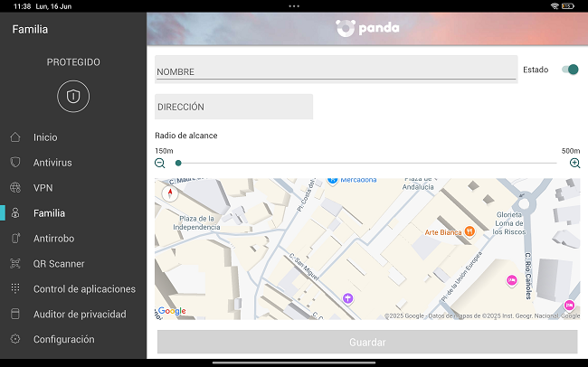The height and width of the screenshot is (367, 588).
Task: Focus the NOMBRE input field
Action: 336,71
